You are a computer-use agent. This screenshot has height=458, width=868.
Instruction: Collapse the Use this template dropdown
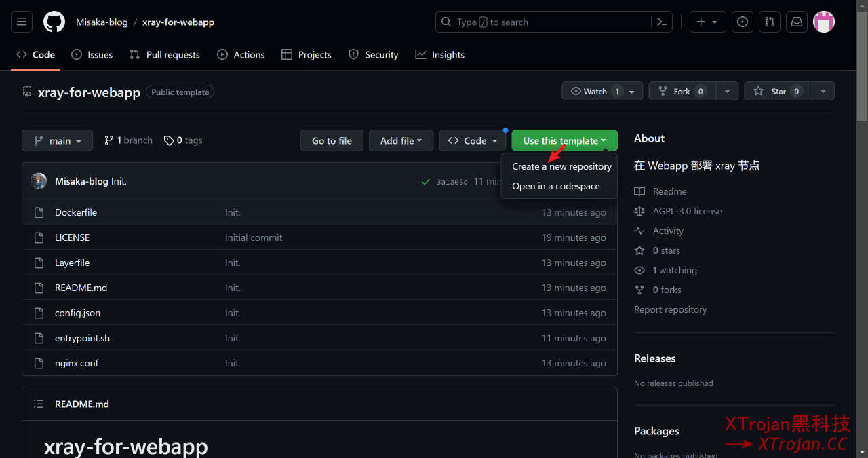coord(565,140)
